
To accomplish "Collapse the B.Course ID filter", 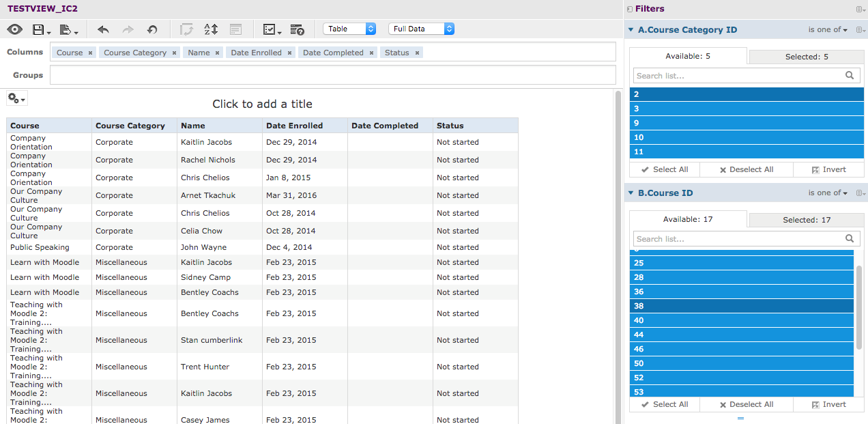I will (x=631, y=193).
